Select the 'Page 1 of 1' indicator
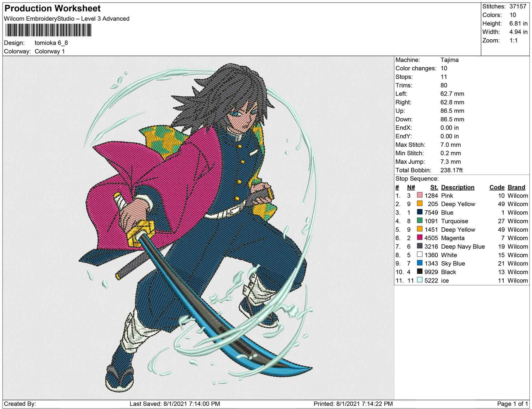 [512, 404]
